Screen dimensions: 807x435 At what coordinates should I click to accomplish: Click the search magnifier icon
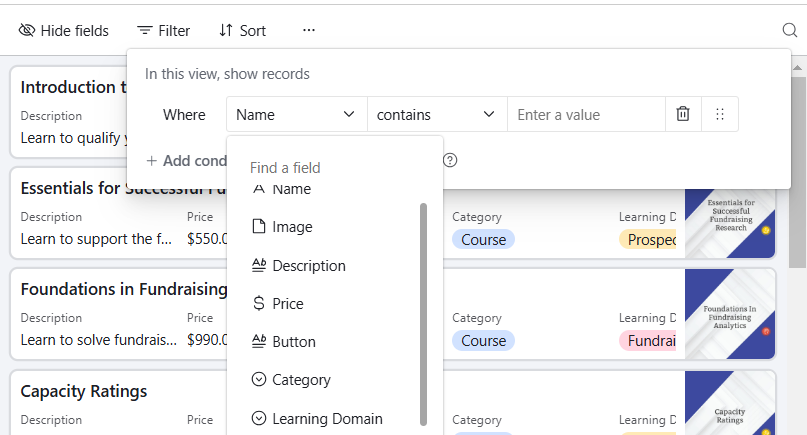789,31
